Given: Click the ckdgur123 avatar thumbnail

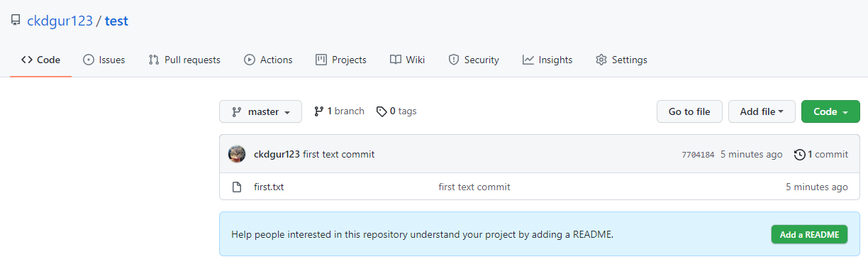Looking at the screenshot, I should coord(237,154).
